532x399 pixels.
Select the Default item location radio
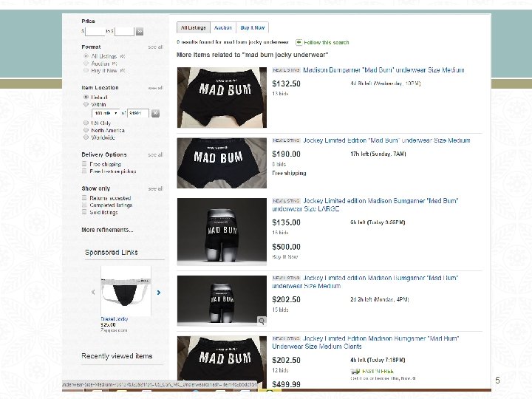[x=86, y=97]
